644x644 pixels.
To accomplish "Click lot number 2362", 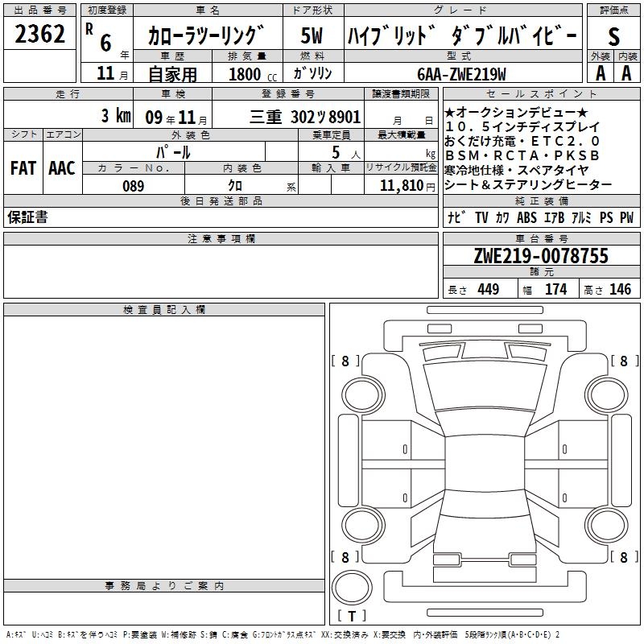I will [39, 34].
